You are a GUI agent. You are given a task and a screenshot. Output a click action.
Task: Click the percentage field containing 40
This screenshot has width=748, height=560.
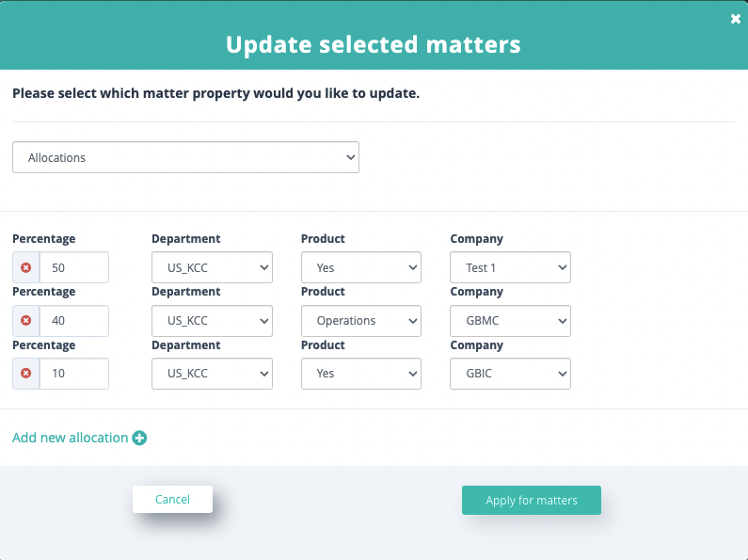(x=74, y=321)
